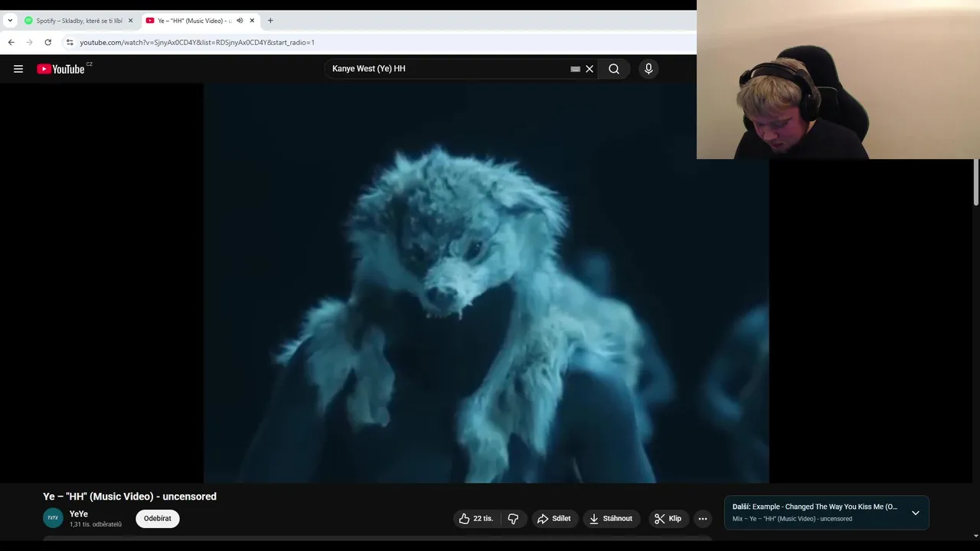Expand the Mix playlist panel chevron

pyautogui.click(x=915, y=513)
